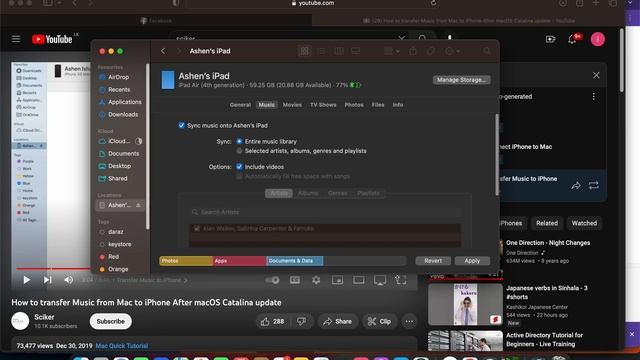This screenshot has height=360, width=640.
Task: Switch video to miniplayer
Action: pos(337,280)
